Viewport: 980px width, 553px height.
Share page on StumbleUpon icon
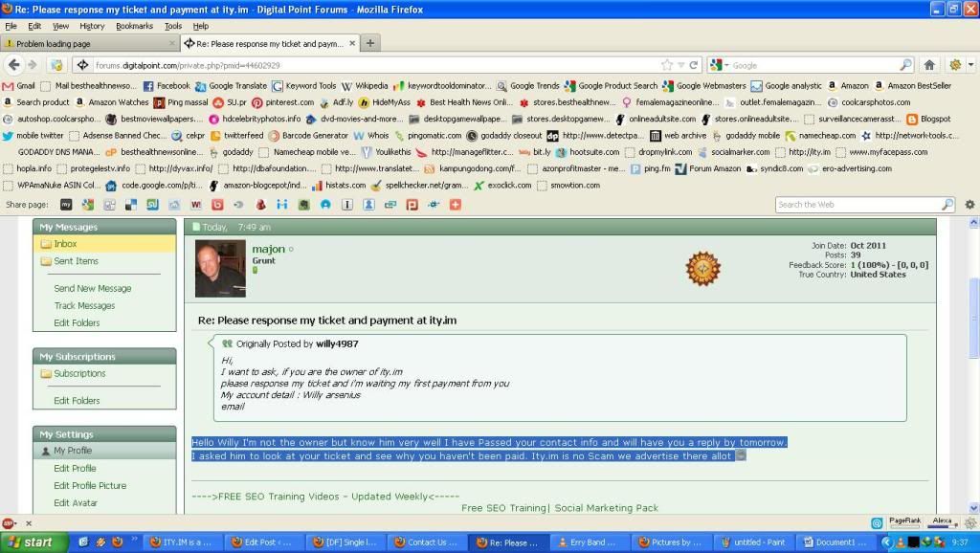[x=152, y=205]
